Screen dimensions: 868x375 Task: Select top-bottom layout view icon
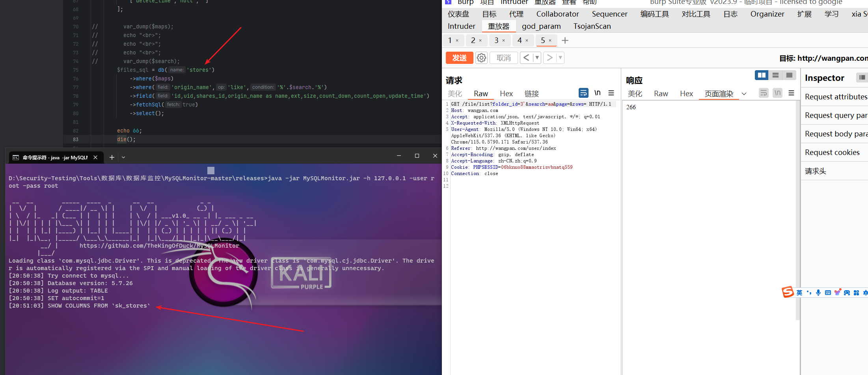[775, 75]
